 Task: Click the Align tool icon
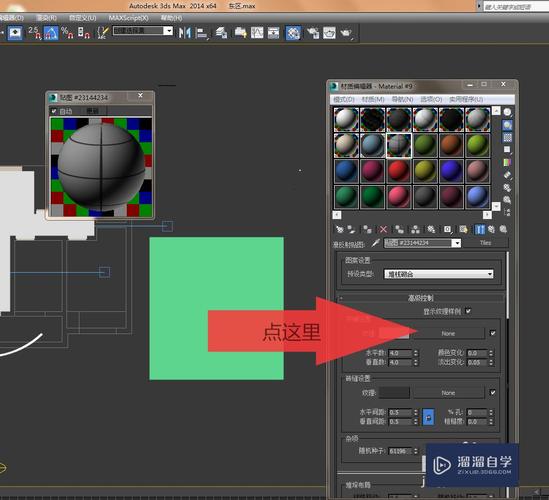coord(202,33)
